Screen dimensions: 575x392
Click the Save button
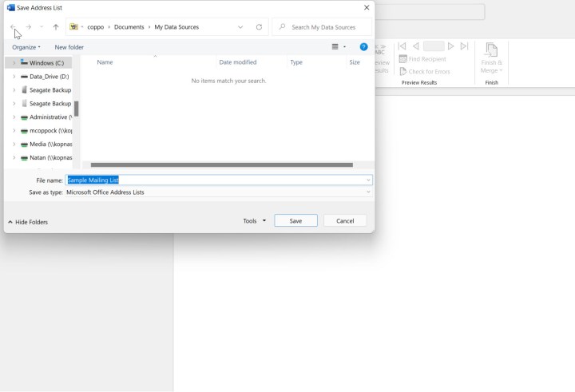[x=295, y=221]
